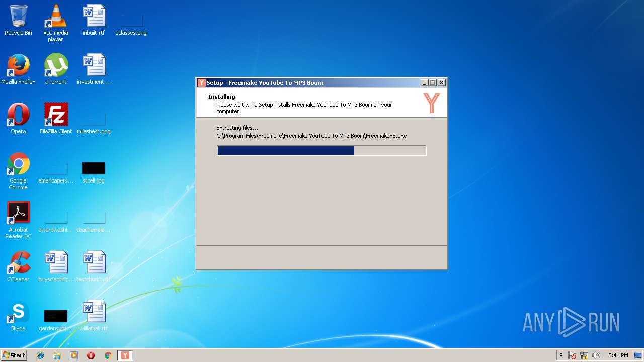Click the Freemake Y logo
This screenshot has height=362, width=644.
coord(431,103)
